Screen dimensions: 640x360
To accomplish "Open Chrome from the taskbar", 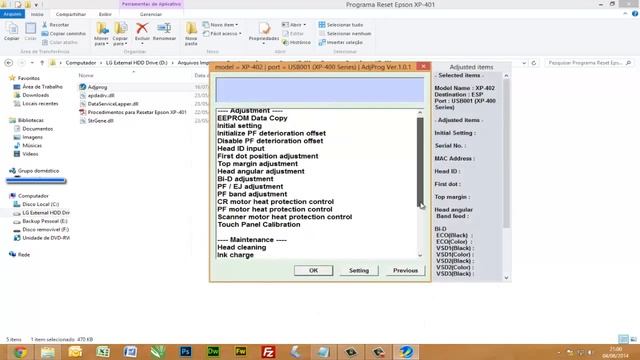I will [x=20, y=352].
